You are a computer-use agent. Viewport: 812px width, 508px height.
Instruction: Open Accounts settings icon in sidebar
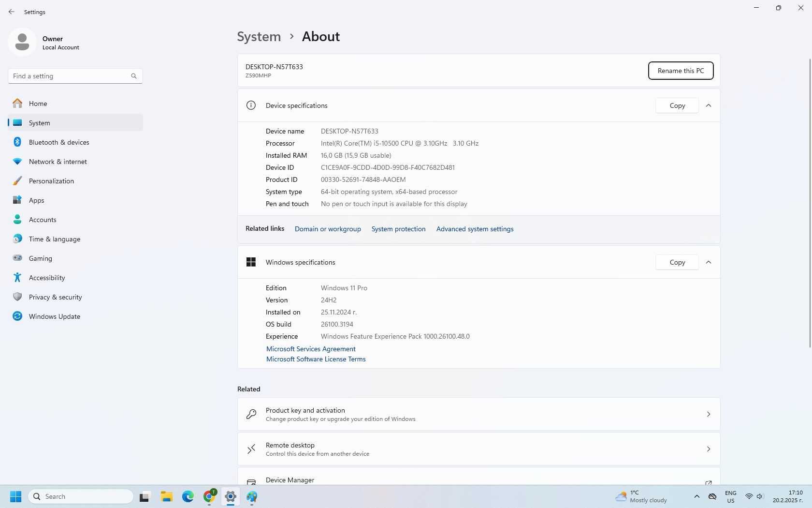(x=17, y=220)
